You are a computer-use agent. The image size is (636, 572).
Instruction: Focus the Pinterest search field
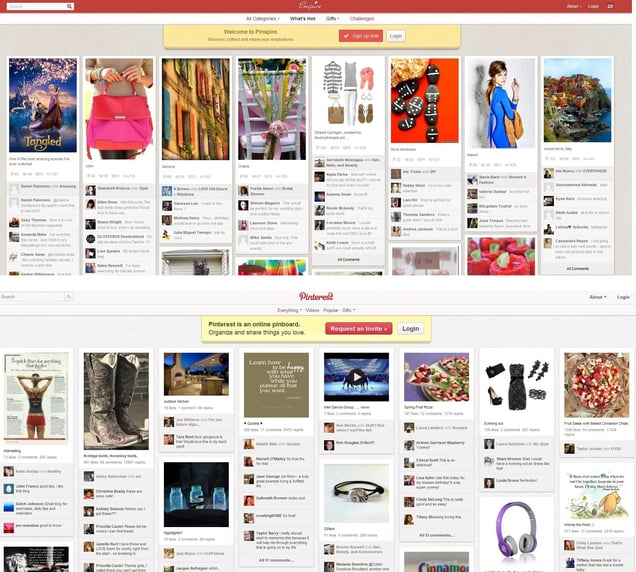[32, 297]
